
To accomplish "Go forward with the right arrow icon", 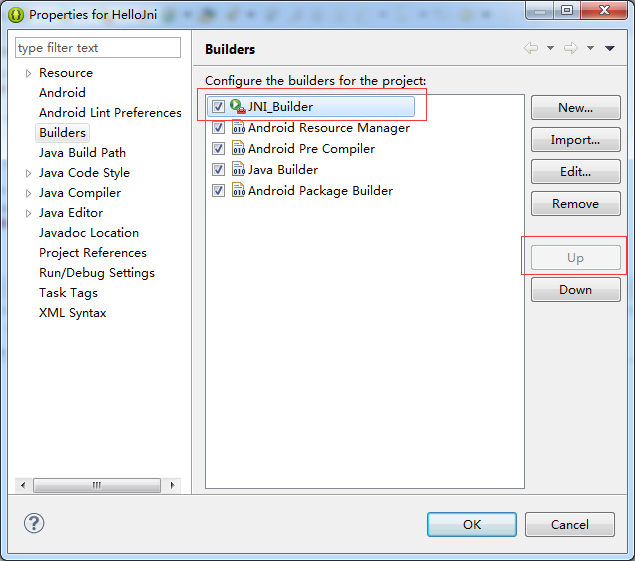I will pos(571,48).
